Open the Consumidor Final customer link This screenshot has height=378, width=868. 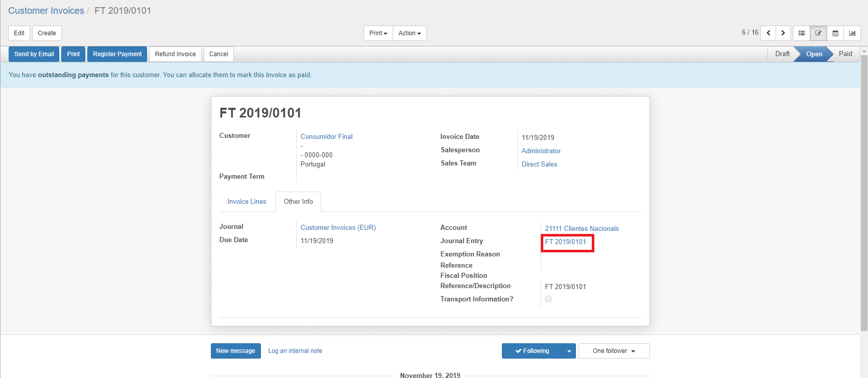pos(326,136)
